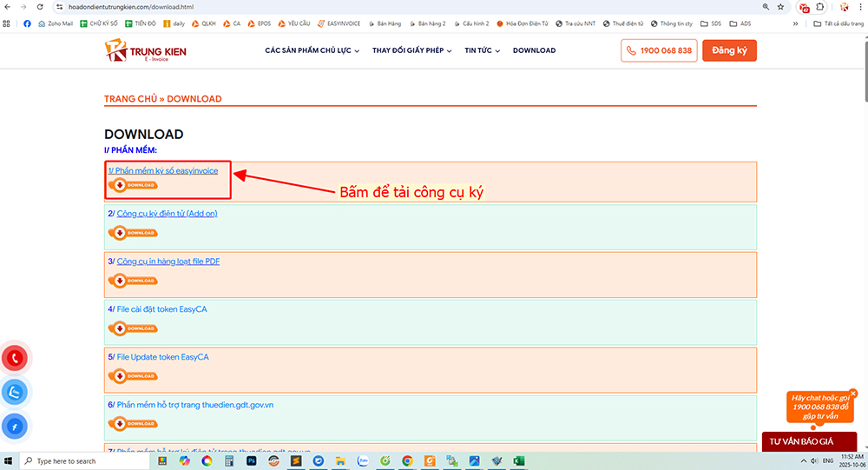Click the Trung Kien E-Invoice logo
The height and width of the screenshot is (470, 868).
click(x=146, y=50)
